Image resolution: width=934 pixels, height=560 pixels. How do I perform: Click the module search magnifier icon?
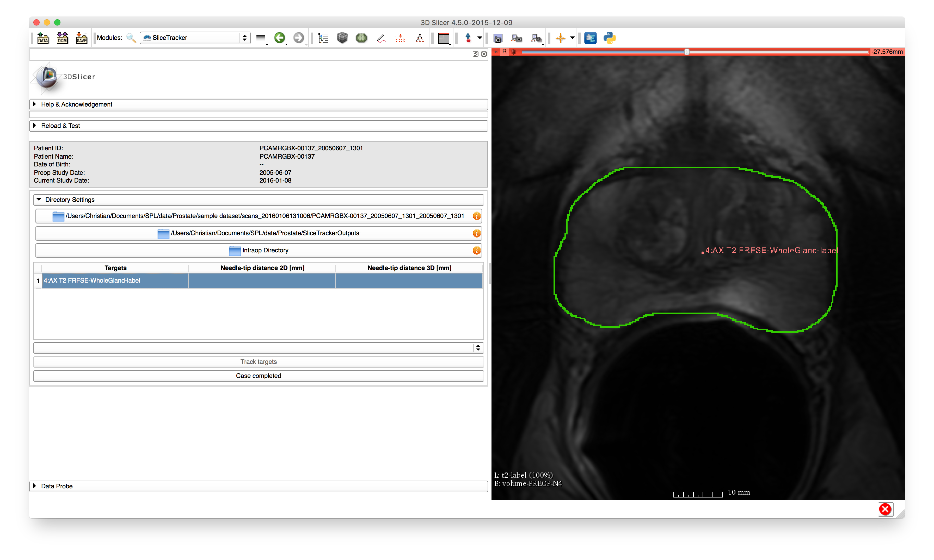(x=131, y=38)
